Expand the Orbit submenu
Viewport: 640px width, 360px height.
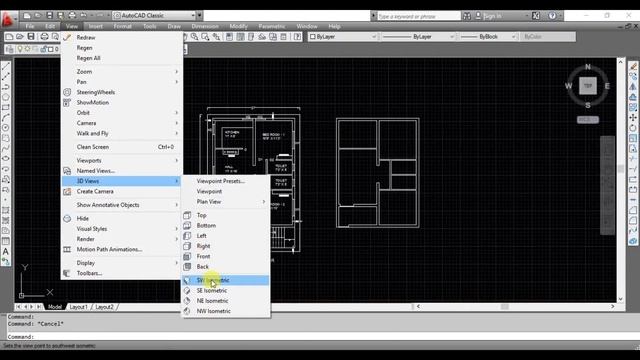pyautogui.click(x=122, y=113)
